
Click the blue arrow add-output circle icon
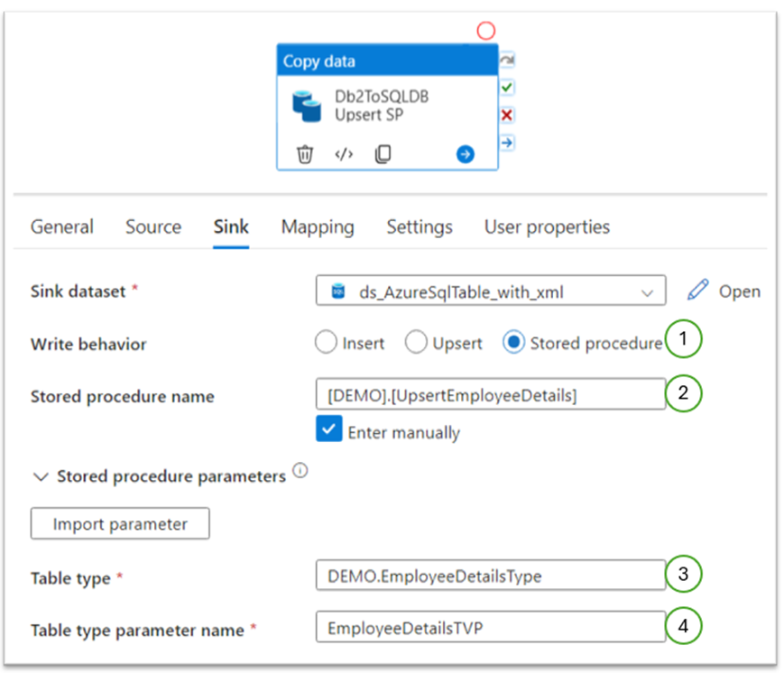point(465,154)
